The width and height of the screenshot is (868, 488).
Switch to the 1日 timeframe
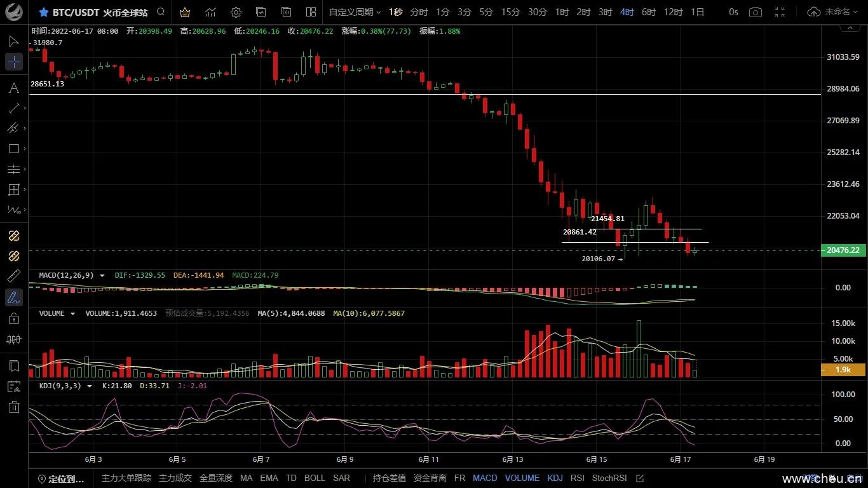pos(697,12)
